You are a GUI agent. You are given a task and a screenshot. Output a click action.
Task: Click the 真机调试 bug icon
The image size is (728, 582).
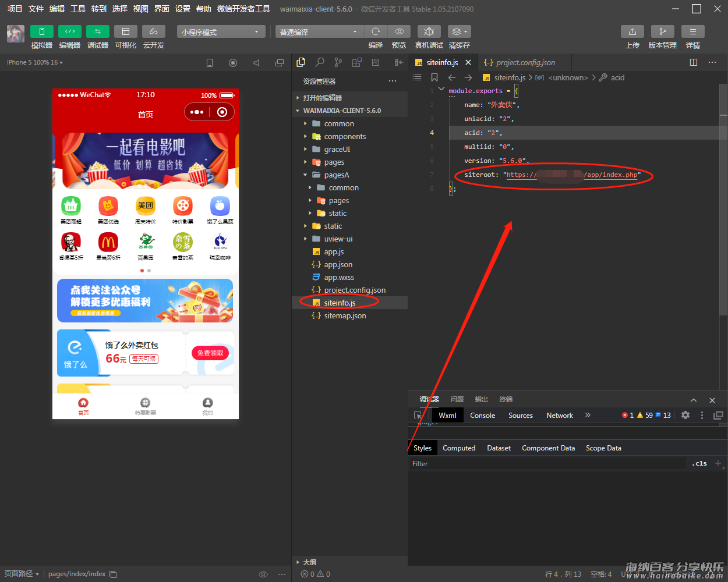click(429, 31)
